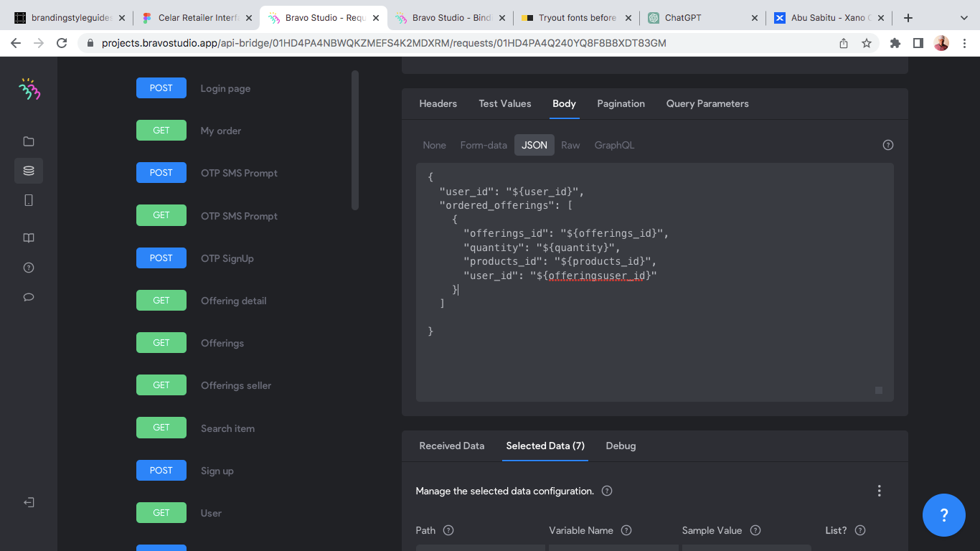Click the logout icon in sidebar
This screenshot has height=551, width=980.
[29, 502]
